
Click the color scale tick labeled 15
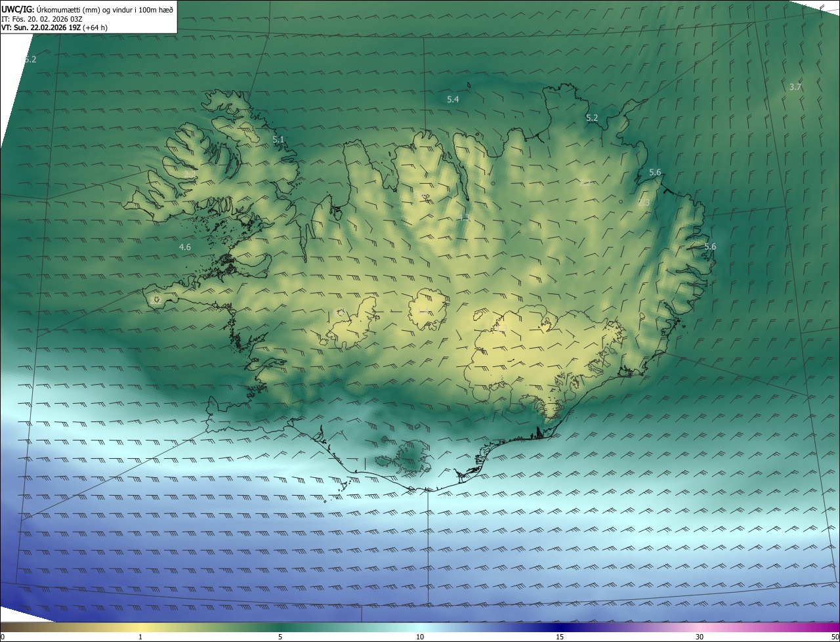pyautogui.click(x=560, y=637)
